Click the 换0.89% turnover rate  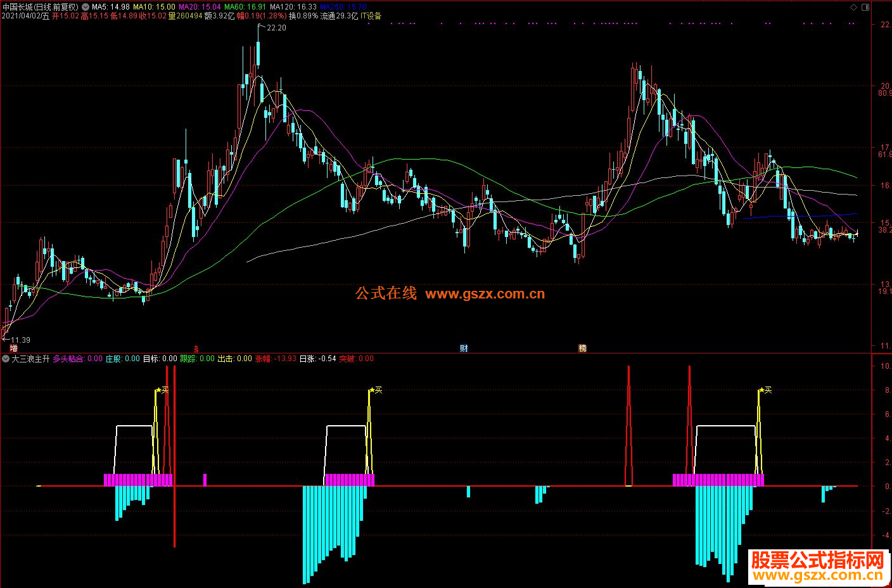303,16
